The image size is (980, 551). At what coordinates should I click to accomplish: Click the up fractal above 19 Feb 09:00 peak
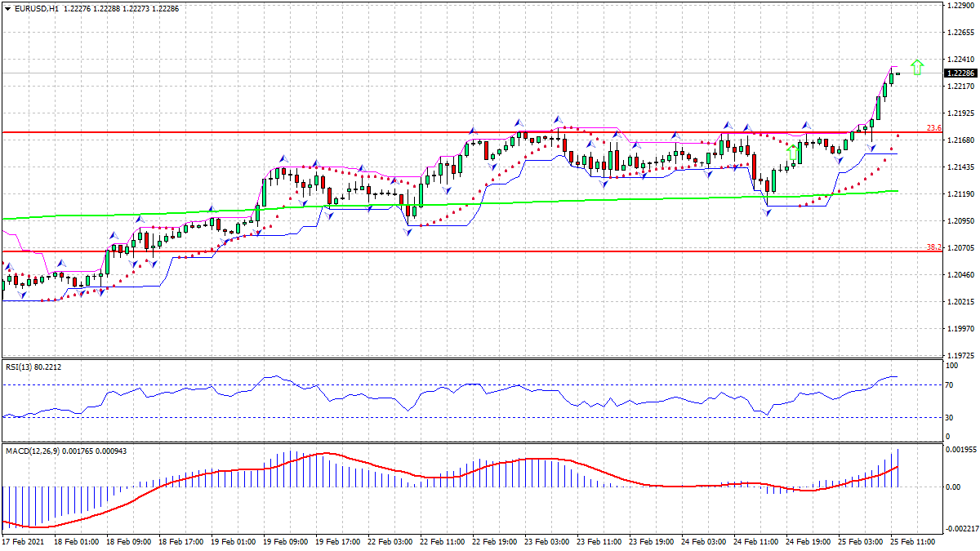282,158
